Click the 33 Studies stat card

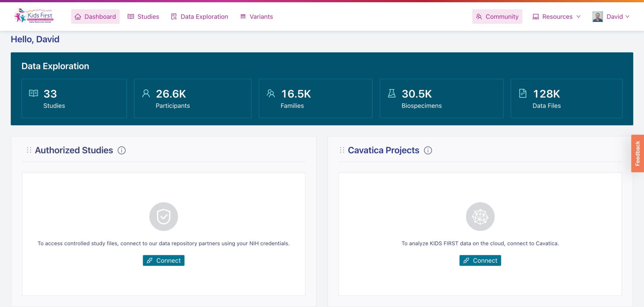(74, 98)
